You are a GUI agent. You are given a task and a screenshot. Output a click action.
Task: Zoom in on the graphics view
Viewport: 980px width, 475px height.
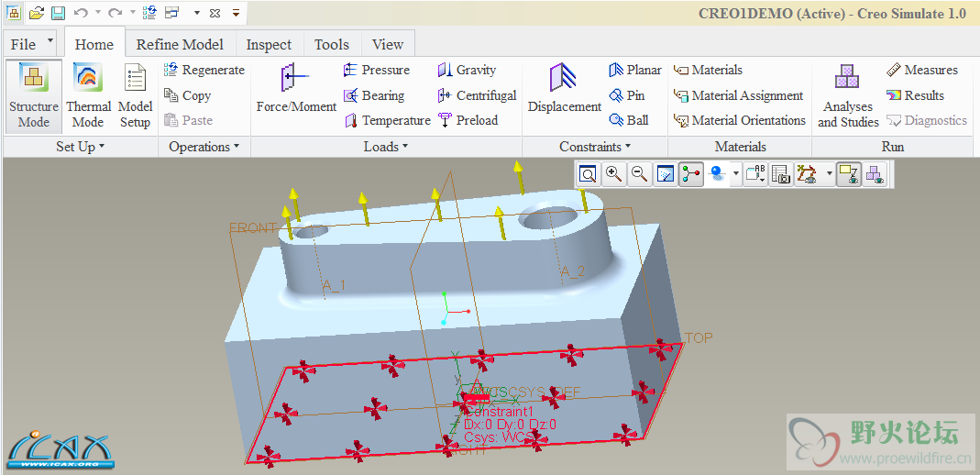point(613,174)
